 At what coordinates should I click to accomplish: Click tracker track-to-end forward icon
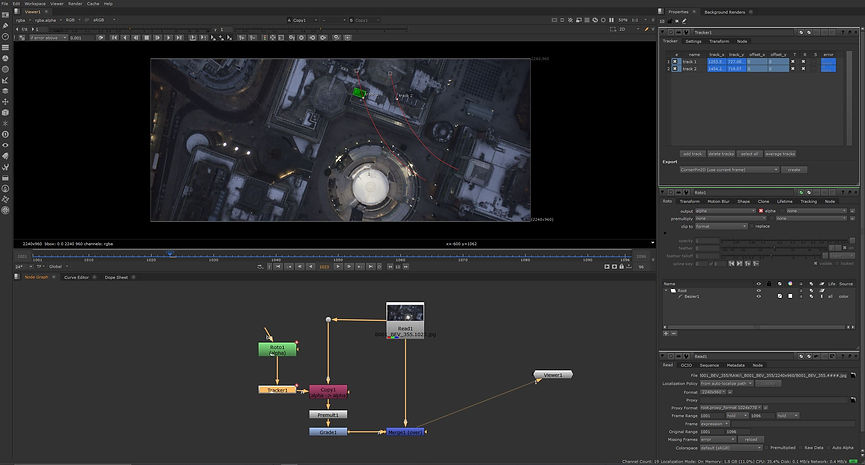pyautogui.click(x=179, y=38)
